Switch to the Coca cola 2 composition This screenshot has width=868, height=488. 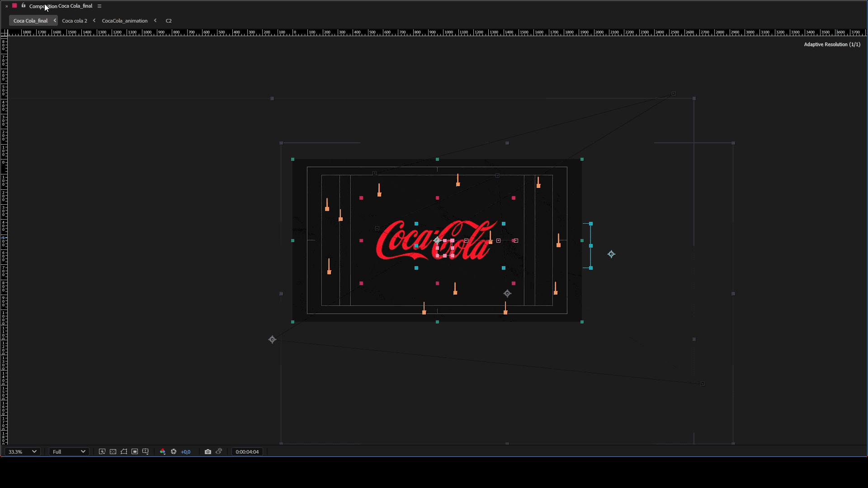75,21
